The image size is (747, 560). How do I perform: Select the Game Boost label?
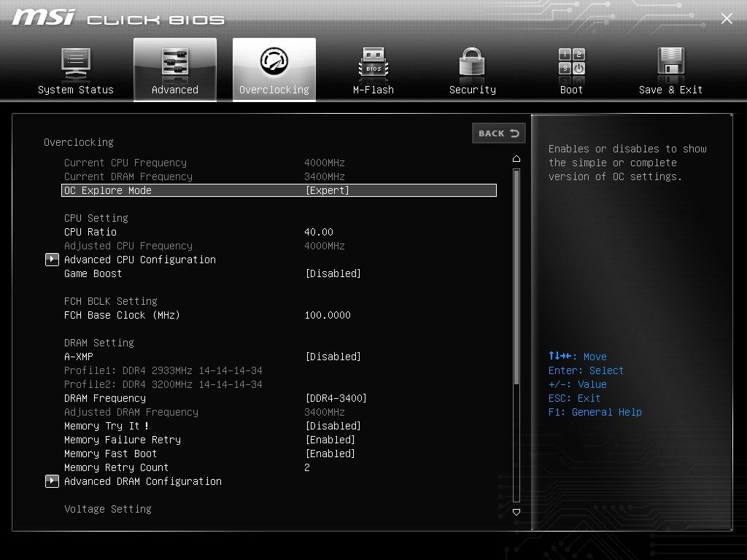93,274
